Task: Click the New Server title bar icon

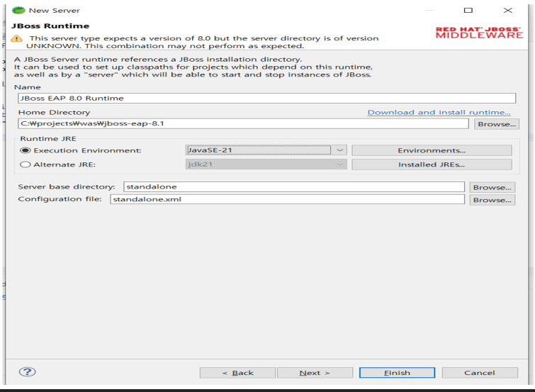Action: [x=18, y=10]
